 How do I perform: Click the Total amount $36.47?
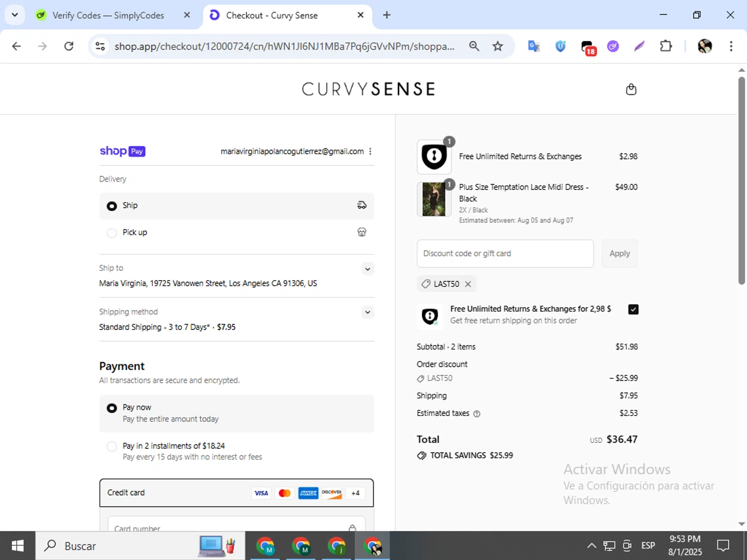click(622, 440)
